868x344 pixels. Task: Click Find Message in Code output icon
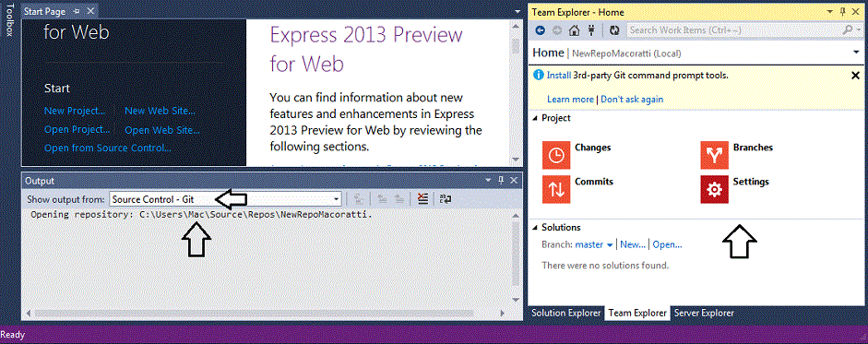point(359,199)
